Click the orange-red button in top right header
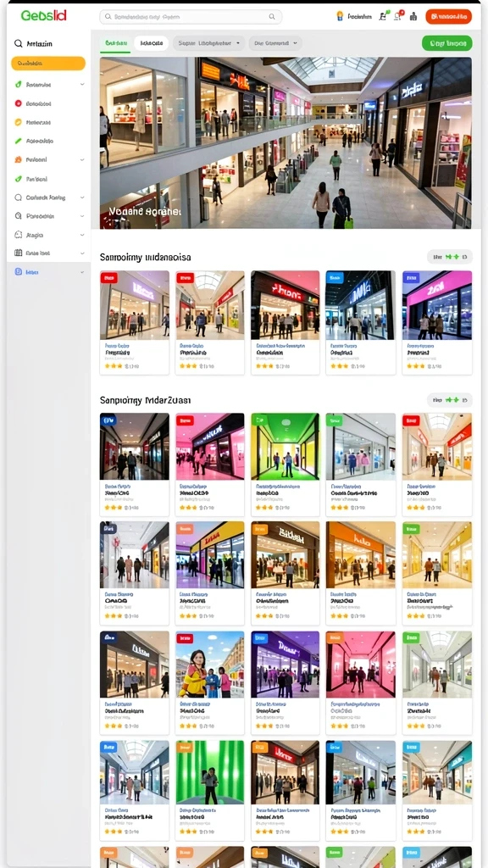 449,17
